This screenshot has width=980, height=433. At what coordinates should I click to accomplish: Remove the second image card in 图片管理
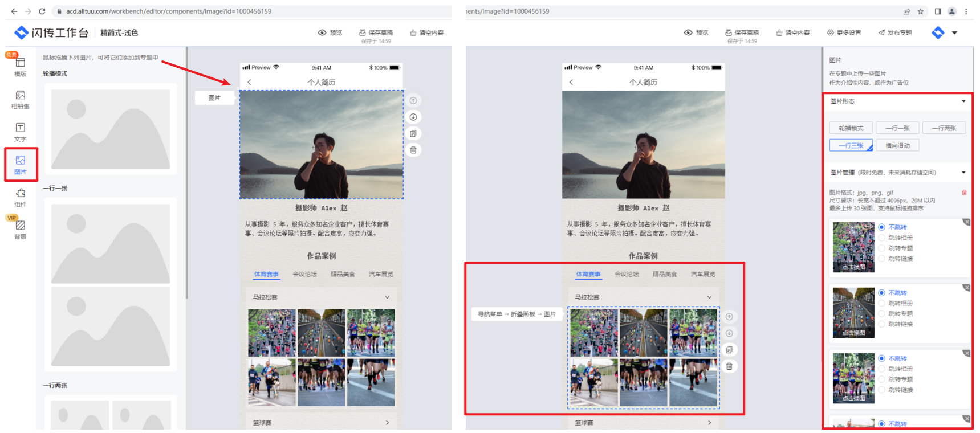click(966, 288)
